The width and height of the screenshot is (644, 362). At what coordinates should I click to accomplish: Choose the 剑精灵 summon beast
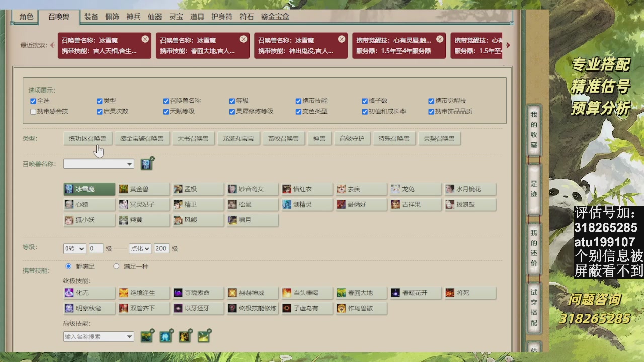click(307, 205)
